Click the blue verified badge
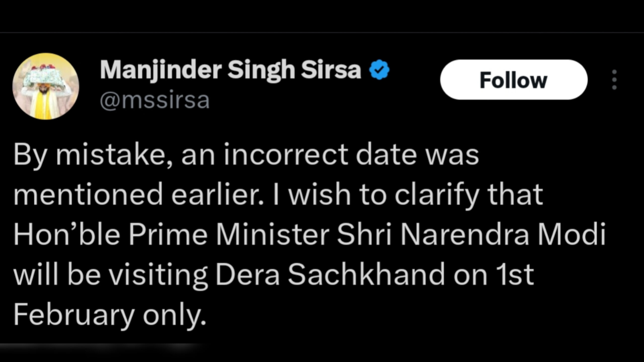Screen dimensions: 644x362 [379, 70]
